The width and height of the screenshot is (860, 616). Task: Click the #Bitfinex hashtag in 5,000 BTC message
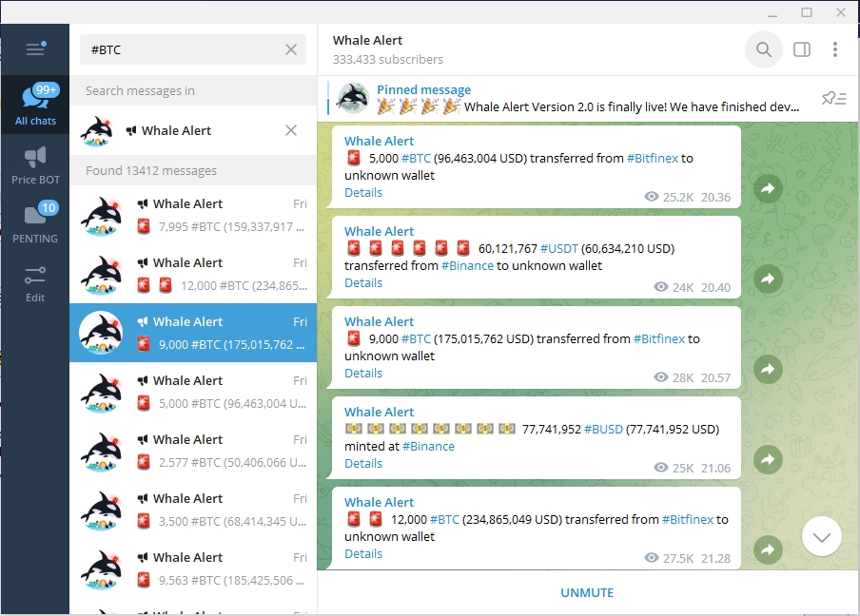point(653,159)
